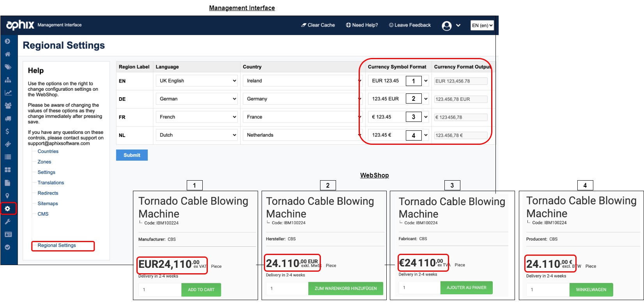The height and width of the screenshot is (304, 644).
Task: Click Clear Cache in the top bar
Action: tap(318, 25)
